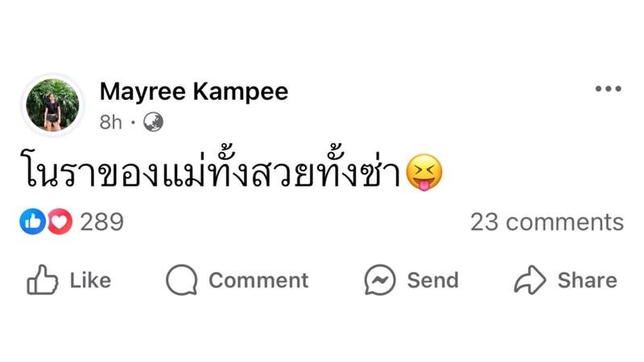Click the blue like reaction icon
The width and height of the screenshot is (644, 362).
(x=32, y=222)
